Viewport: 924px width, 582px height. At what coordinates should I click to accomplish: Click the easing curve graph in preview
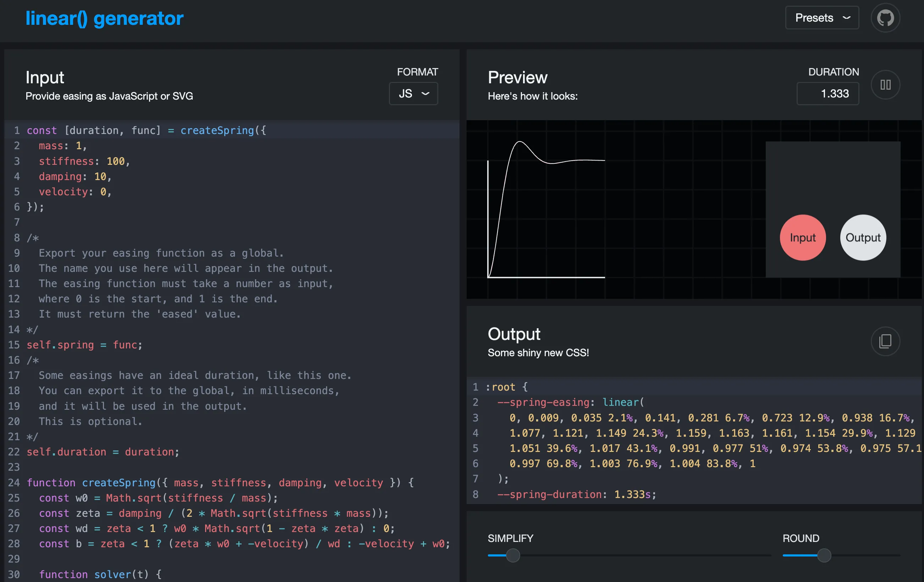546,209
